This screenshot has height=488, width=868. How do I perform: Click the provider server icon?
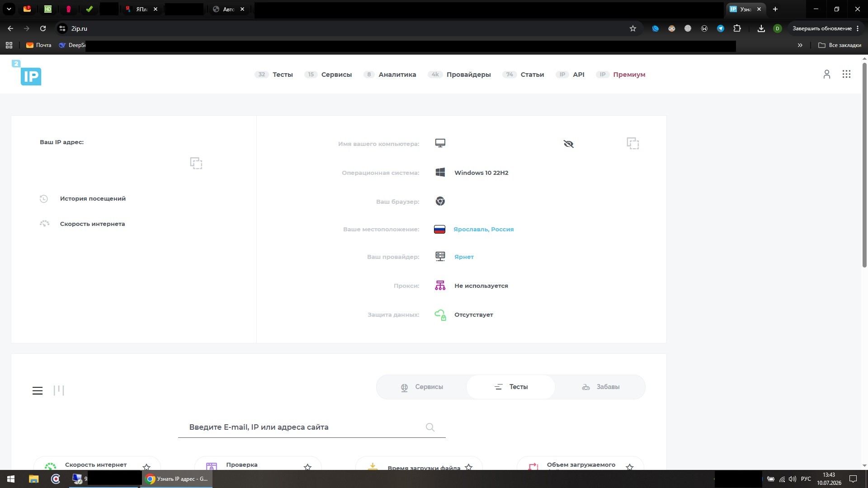pyautogui.click(x=440, y=256)
